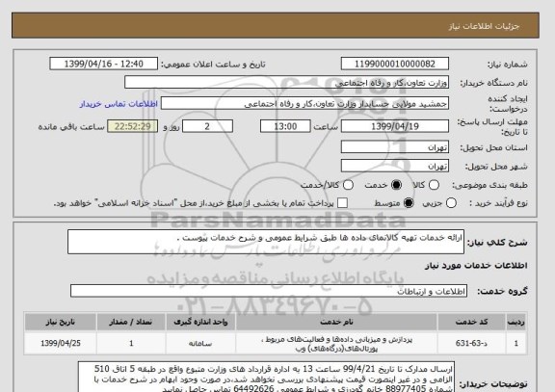Click the service name cell پردازش و میزبانی داده‌ها
The width and height of the screenshot is (555, 392).
tap(336, 344)
